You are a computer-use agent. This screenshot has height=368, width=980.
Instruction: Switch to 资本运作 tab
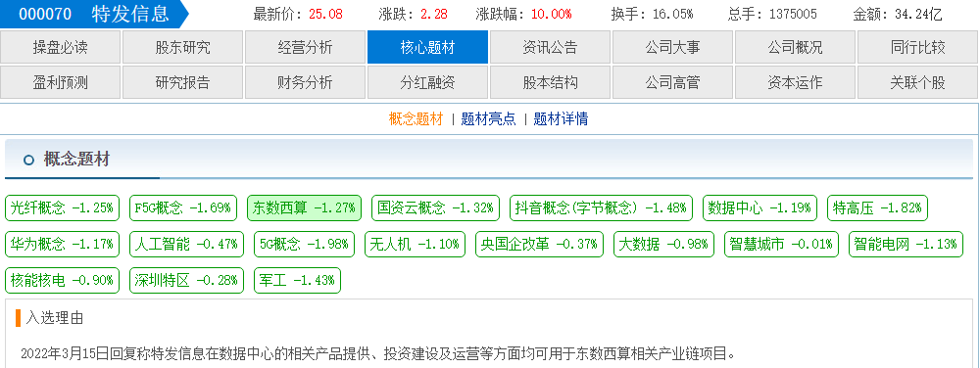(x=795, y=82)
